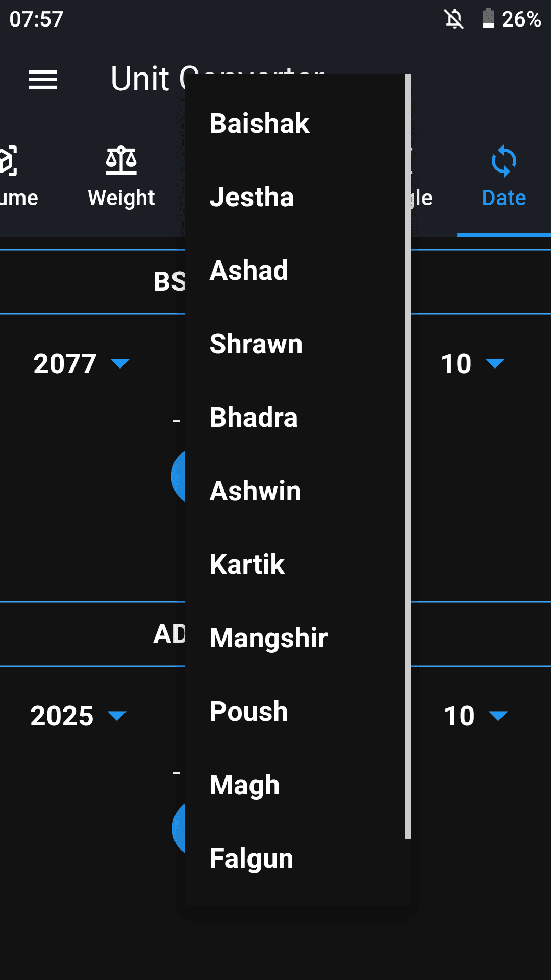The height and width of the screenshot is (980, 551).
Task: Select the Weight scales icon
Action: pyautogui.click(x=121, y=161)
